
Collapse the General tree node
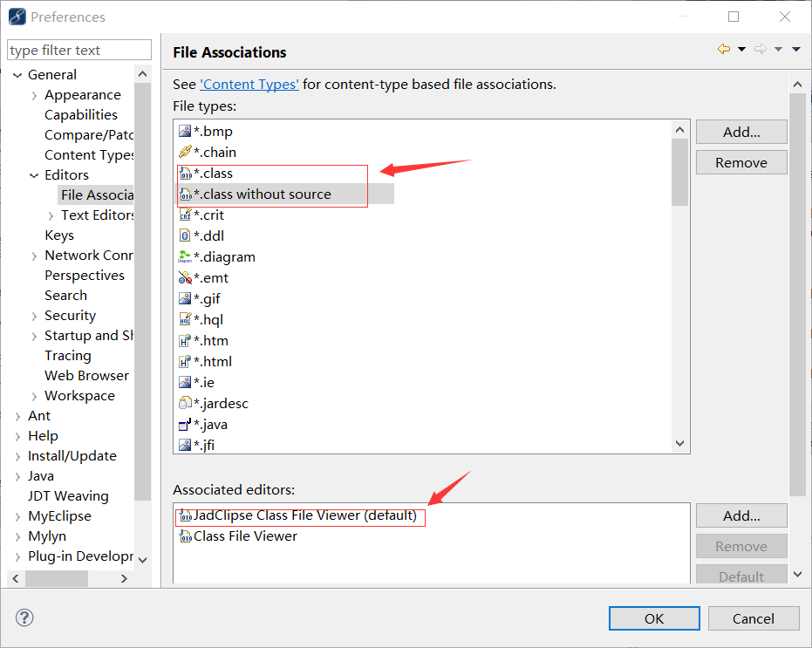[17, 75]
